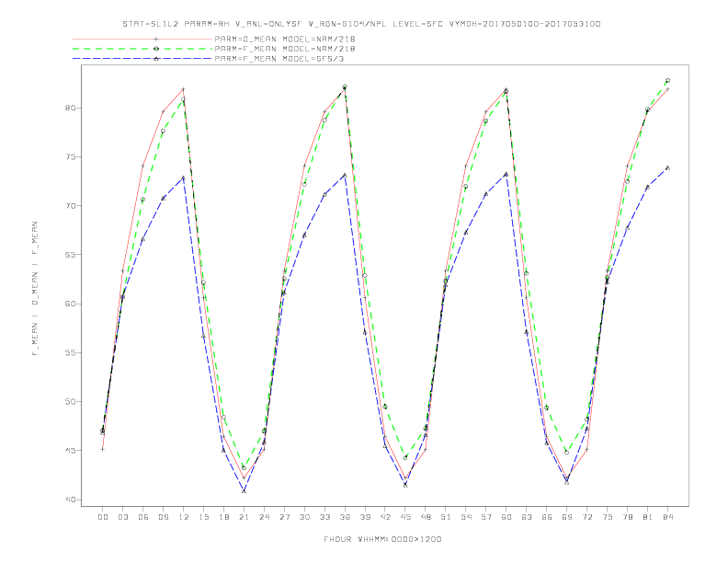Click forecast hour label 21 on x-axis
The image size is (728, 563).
pos(244,517)
